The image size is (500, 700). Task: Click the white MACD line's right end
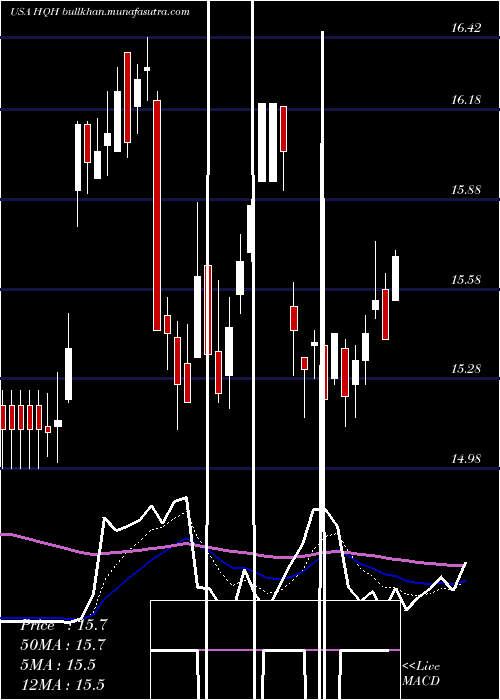tap(466, 564)
